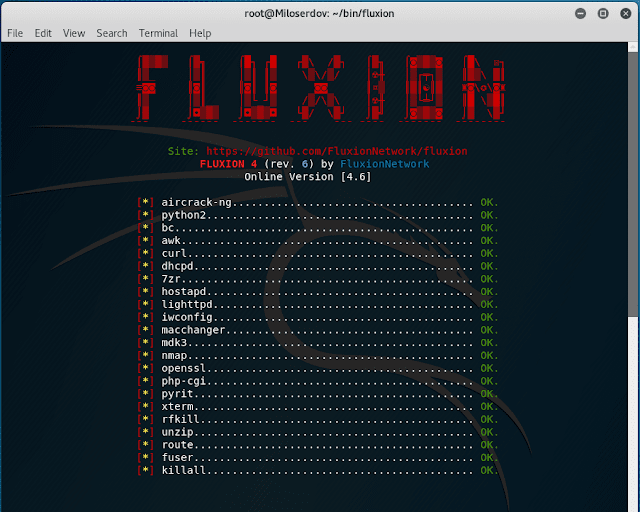Click the fuser dependency line
640x512 pixels.
[318, 458]
